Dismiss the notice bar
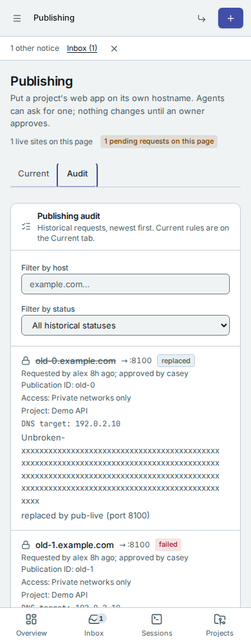Viewport: 251px width, 644px height. [115, 48]
